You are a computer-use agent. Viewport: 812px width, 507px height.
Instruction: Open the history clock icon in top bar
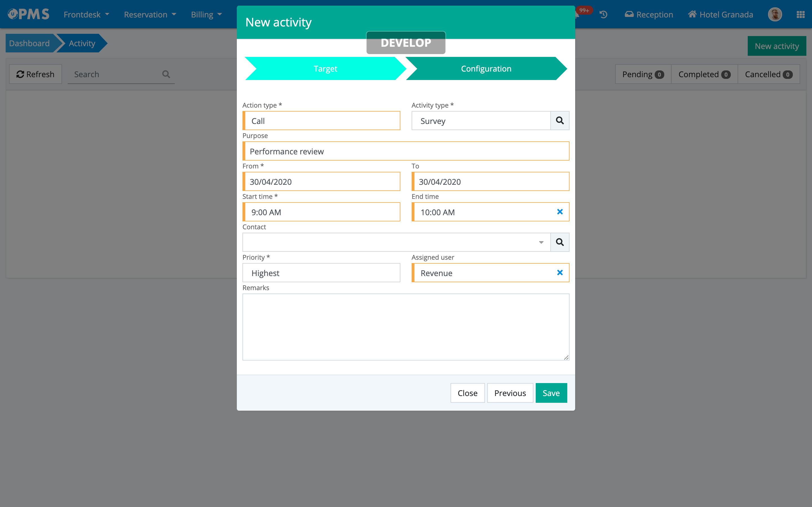tap(603, 14)
